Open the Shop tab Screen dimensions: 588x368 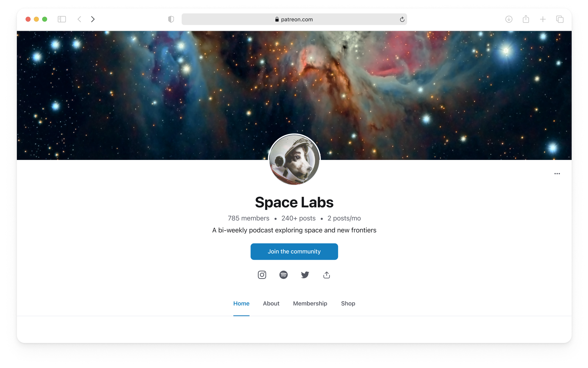[x=348, y=303]
